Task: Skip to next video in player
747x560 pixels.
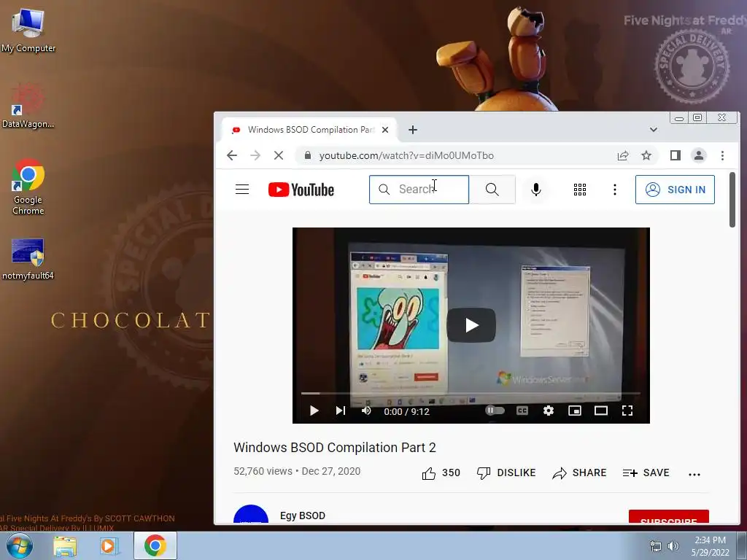Action: [x=340, y=411]
